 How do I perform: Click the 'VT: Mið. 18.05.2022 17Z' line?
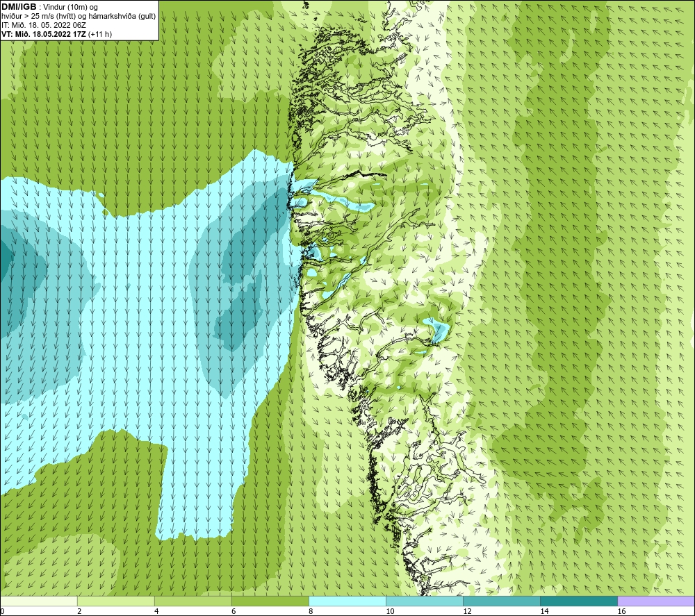click(x=44, y=34)
